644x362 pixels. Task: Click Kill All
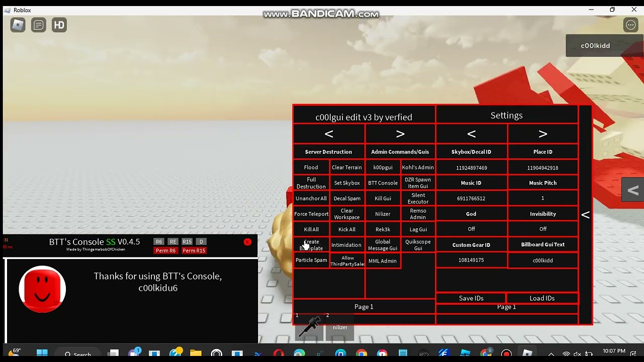311,229
